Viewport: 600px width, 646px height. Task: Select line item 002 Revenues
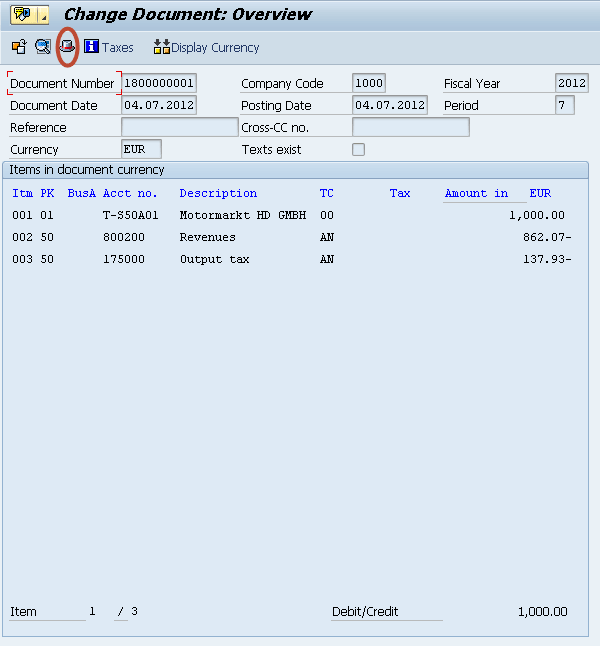[207, 237]
